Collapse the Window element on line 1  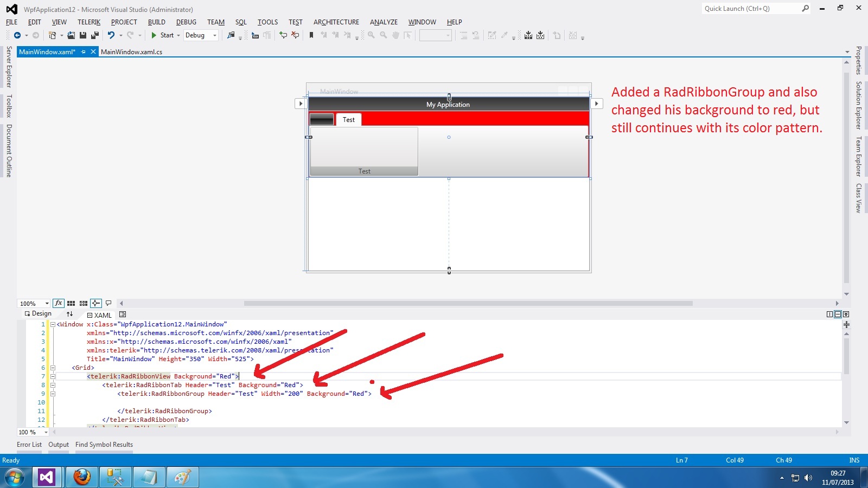[x=53, y=324]
